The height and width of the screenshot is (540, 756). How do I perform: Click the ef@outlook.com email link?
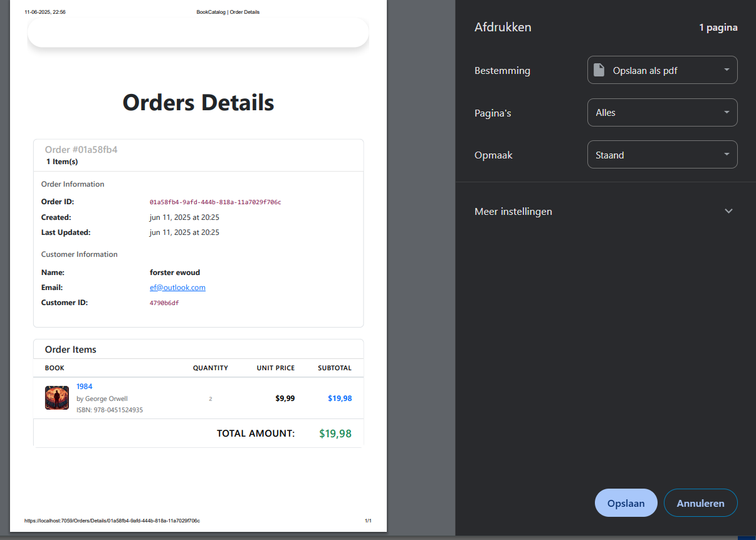click(x=177, y=288)
